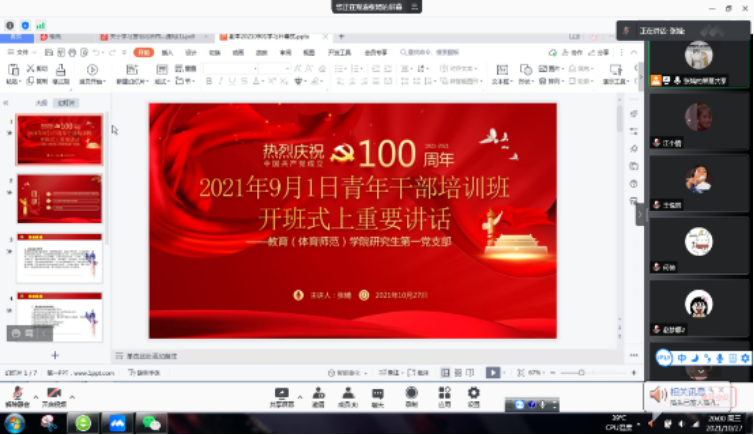The image size is (754, 435).
Task: Select the second slide thumbnail
Action: pyautogui.click(x=60, y=199)
